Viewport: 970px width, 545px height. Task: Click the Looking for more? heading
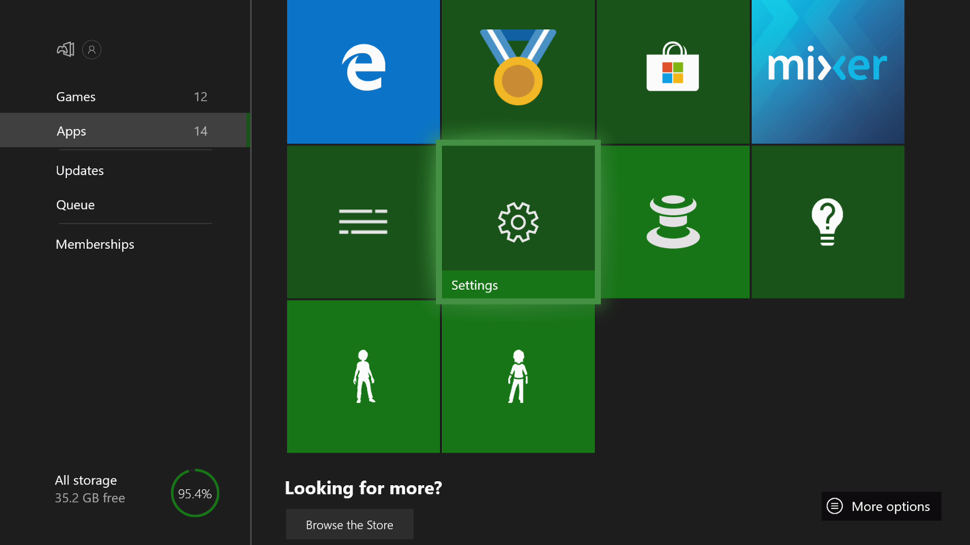click(x=363, y=488)
